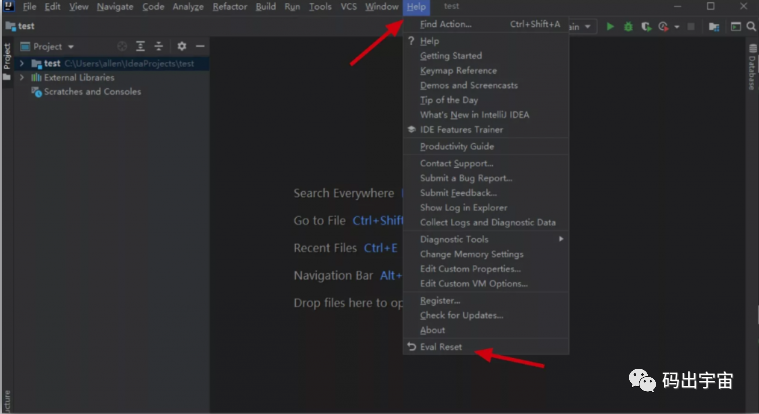Image resolution: width=759 pixels, height=414 pixels.
Task: Open the Code menu
Action: click(153, 7)
